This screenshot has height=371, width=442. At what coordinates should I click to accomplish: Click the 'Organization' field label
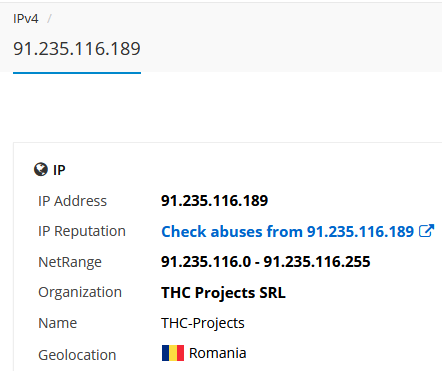point(80,293)
